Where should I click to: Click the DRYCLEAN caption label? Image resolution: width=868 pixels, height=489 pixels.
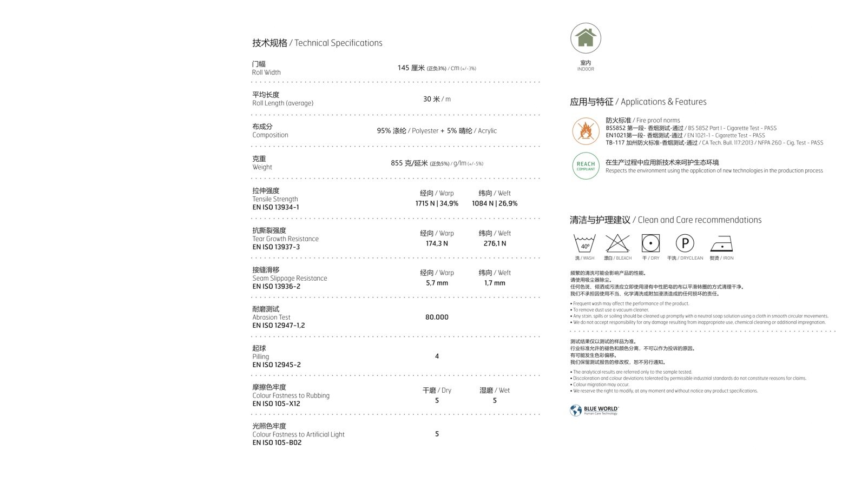(685, 258)
